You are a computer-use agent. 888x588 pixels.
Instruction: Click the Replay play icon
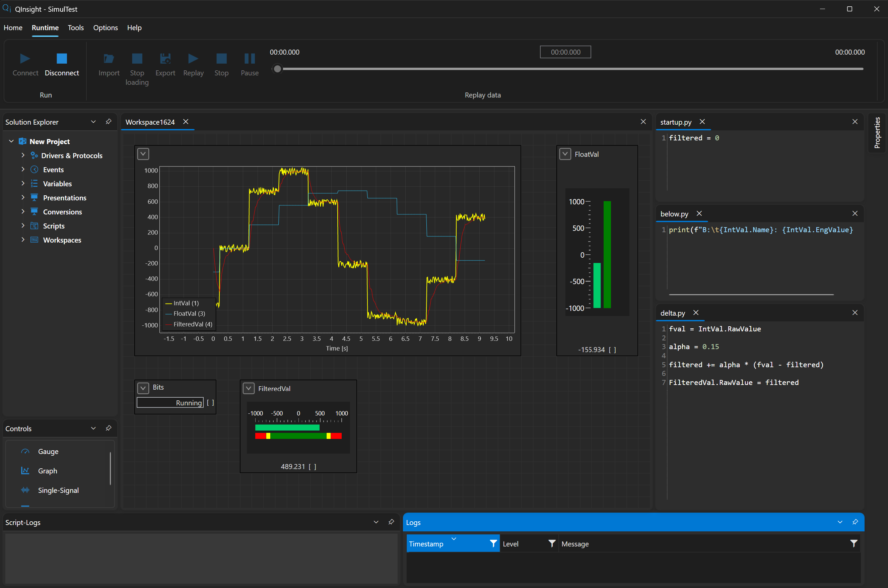(x=193, y=59)
